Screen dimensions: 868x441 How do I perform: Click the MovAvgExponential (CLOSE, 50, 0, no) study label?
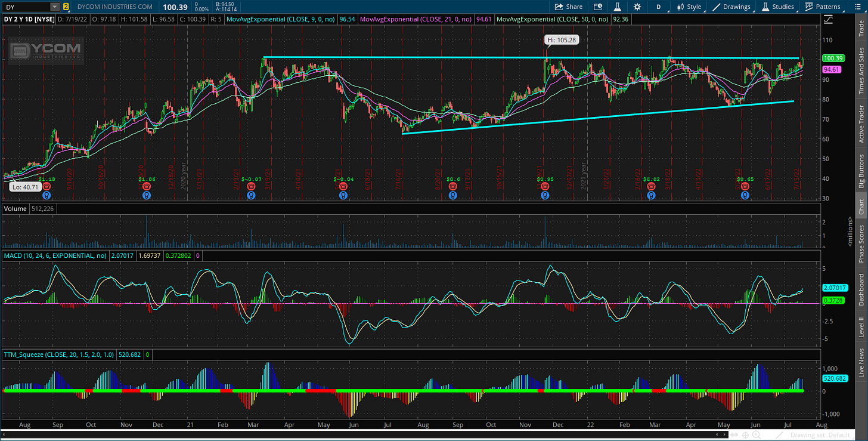point(553,19)
